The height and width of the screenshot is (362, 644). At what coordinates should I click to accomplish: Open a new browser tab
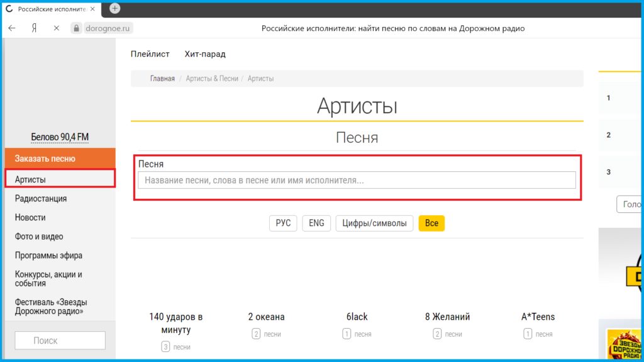(x=114, y=9)
